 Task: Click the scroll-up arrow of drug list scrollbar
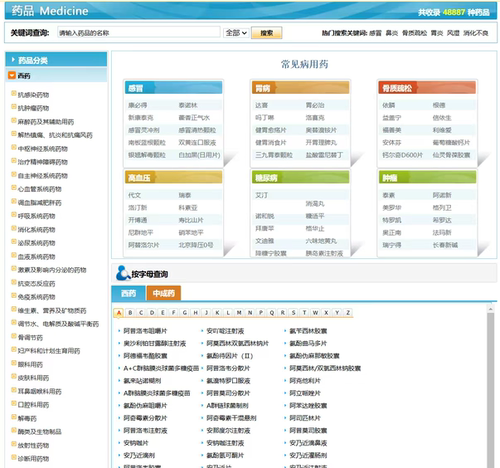(490, 309)
